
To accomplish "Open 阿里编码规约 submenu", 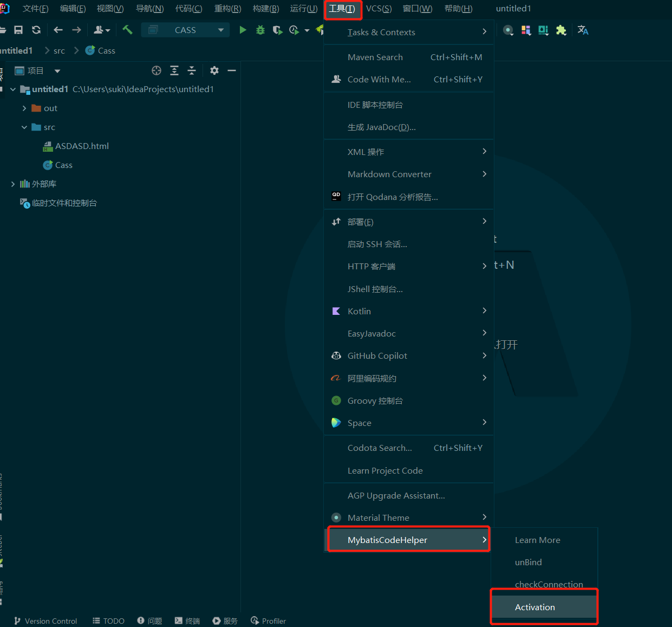I will pos(409,378).
